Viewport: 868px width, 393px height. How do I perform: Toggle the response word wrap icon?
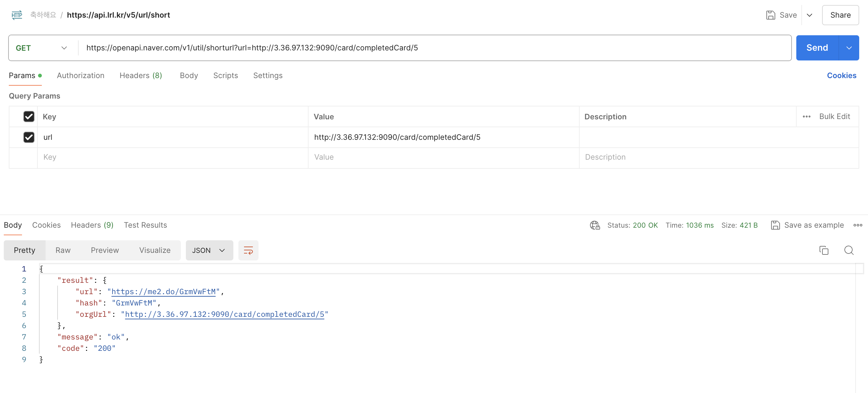(248, 250)
